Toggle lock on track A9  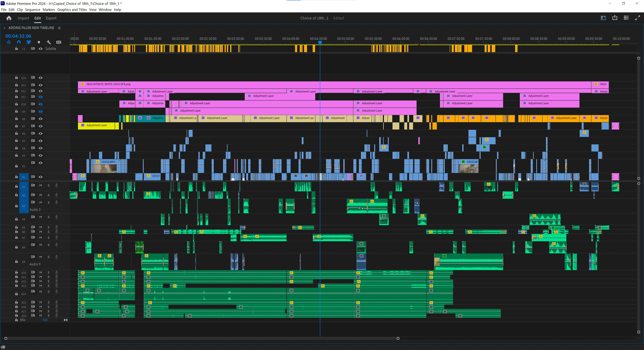point(16,261)
